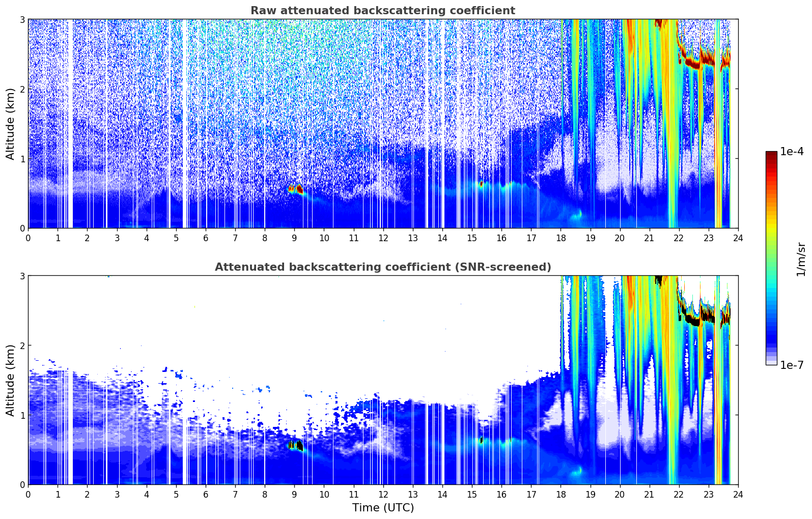This screenshot has width=812, height=519.
Task: Click the Raw attenuated backscattering coefficient title
Action: pyautogui.click(x=383, y=11)
